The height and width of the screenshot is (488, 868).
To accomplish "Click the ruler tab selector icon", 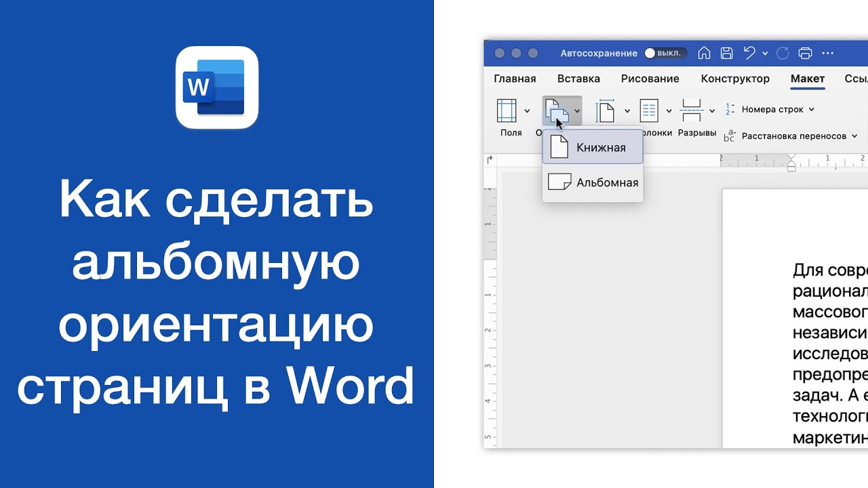I will [x=490, y=161].
